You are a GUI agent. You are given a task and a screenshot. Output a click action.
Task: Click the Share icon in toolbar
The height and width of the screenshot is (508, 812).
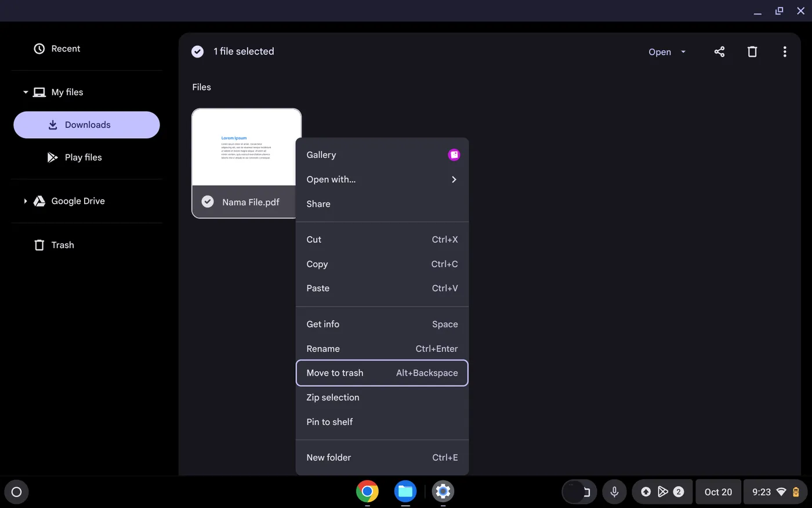click(719, 52)
